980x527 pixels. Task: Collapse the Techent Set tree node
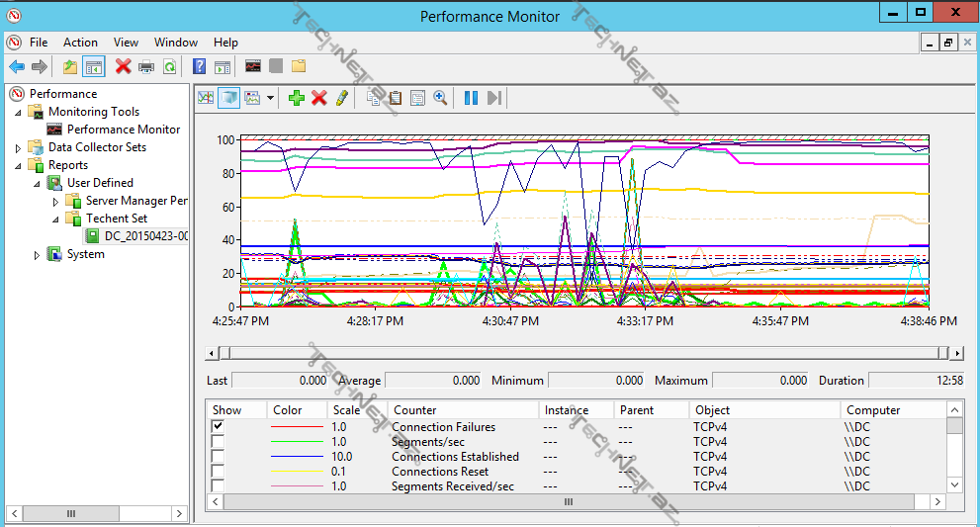click(55, 219)
